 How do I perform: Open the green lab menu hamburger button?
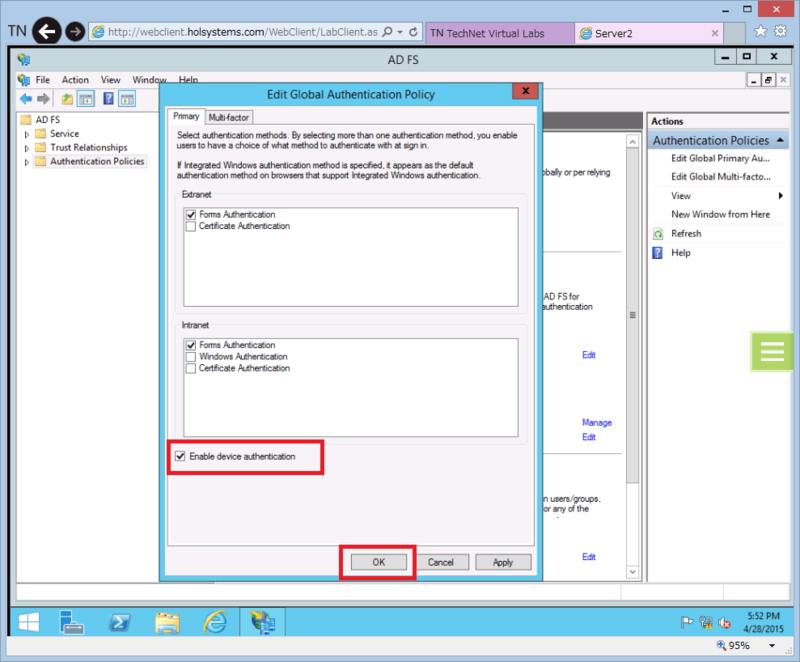point(771,351)
